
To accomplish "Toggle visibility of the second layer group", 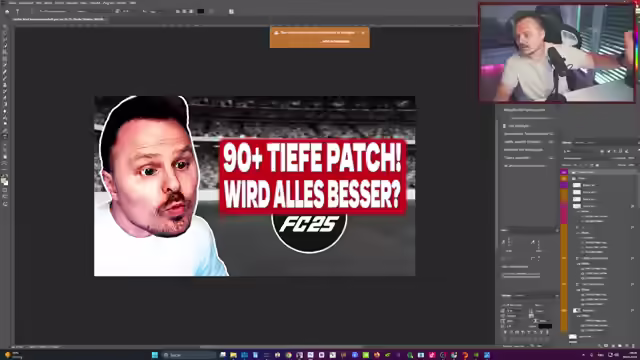I will [564, 178].
